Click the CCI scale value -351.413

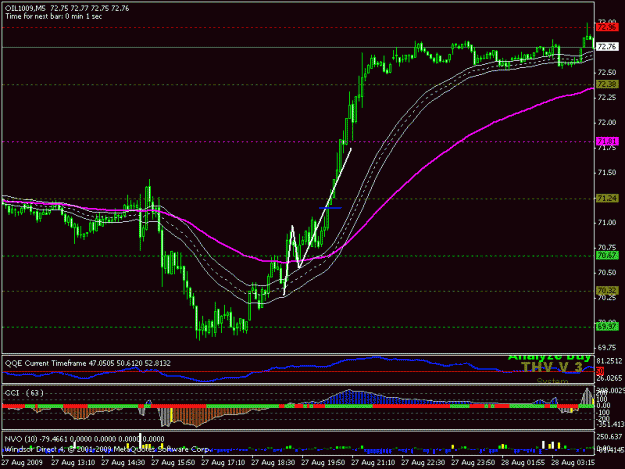610,424
